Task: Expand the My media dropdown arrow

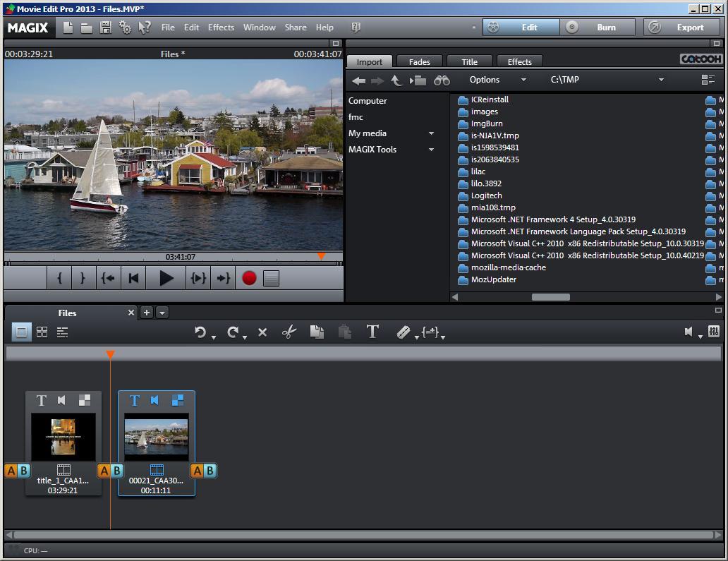Action: click(431, 134)
